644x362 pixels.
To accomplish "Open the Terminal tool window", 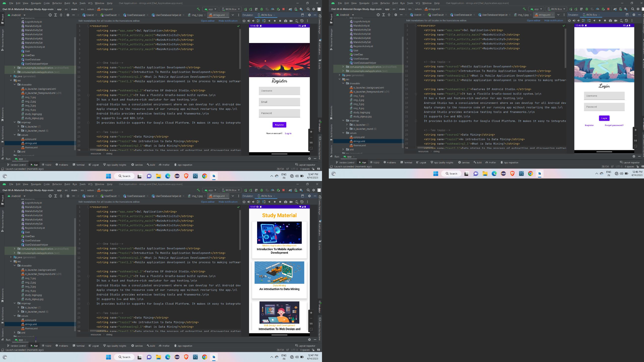I will click(79, 165).
